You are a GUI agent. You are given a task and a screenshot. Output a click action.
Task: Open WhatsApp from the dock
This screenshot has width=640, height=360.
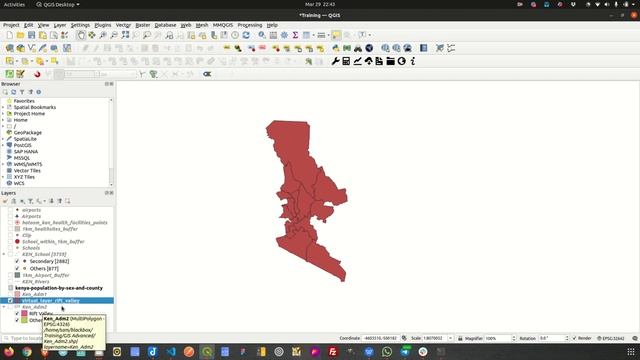(387, 351)
